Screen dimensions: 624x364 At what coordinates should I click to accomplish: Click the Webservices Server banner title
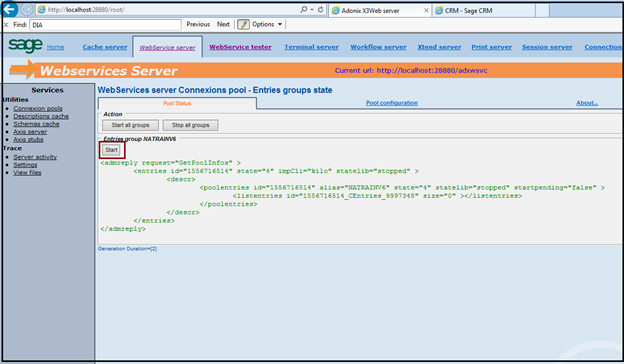108,70
